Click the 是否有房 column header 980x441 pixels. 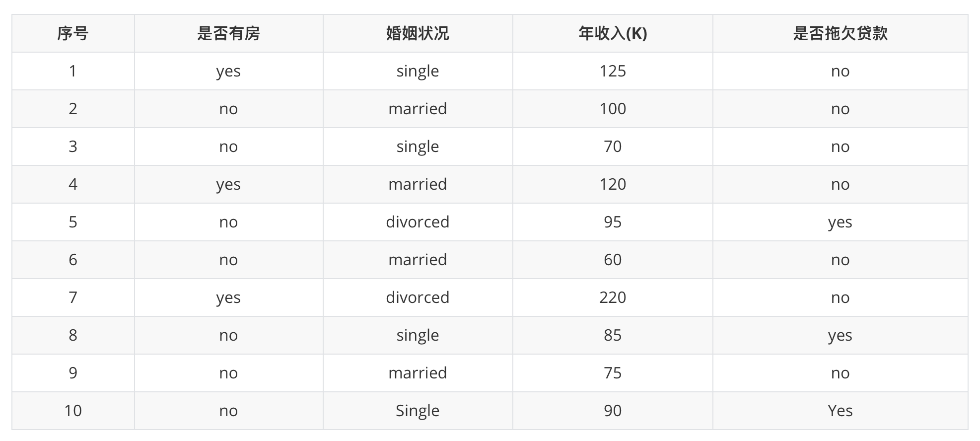[x=228, y=33]
